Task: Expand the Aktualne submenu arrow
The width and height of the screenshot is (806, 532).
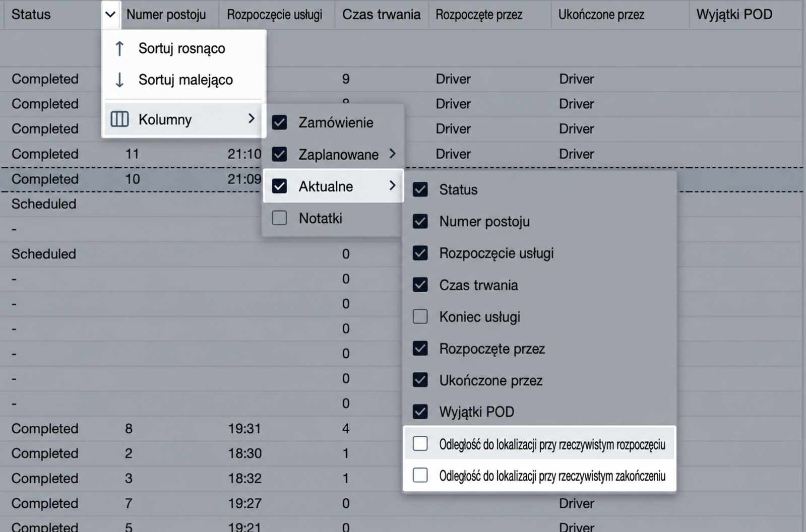Action: point(393,186)
